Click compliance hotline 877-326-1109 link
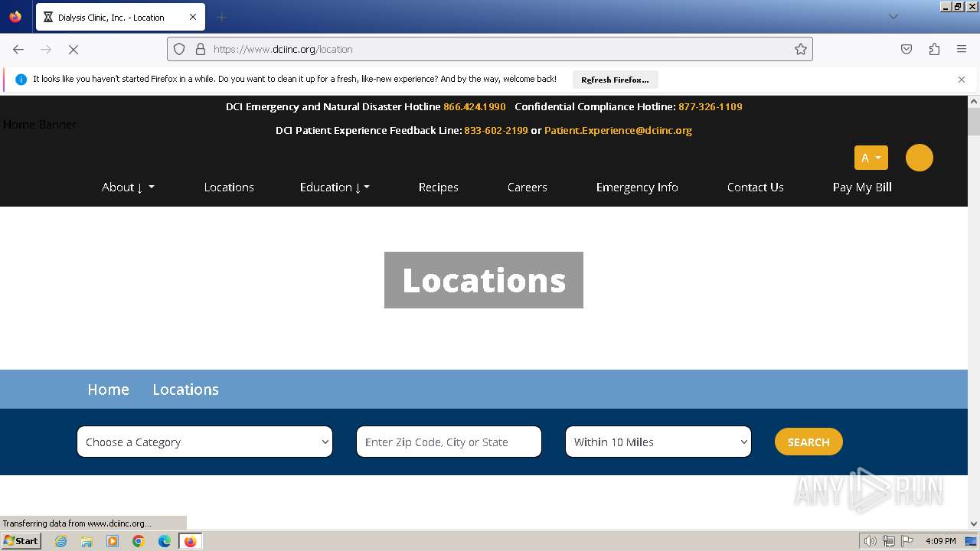980x551 pixels. click(710, 106)
